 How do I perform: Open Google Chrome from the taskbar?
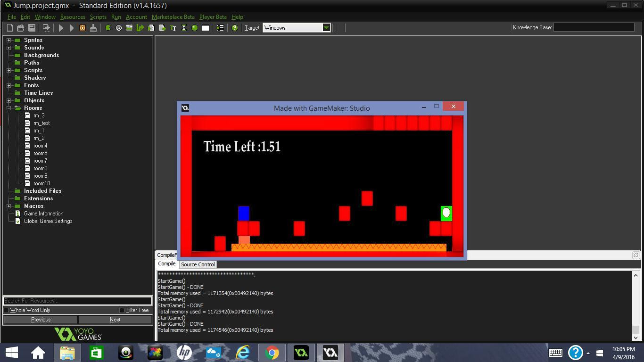pos(272,353)
